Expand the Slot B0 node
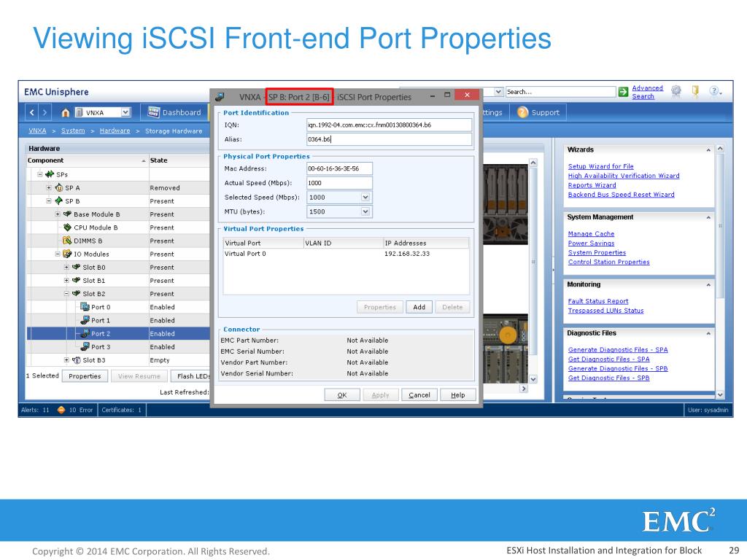Viewport: 747px width, 560px height. point(66,267)
